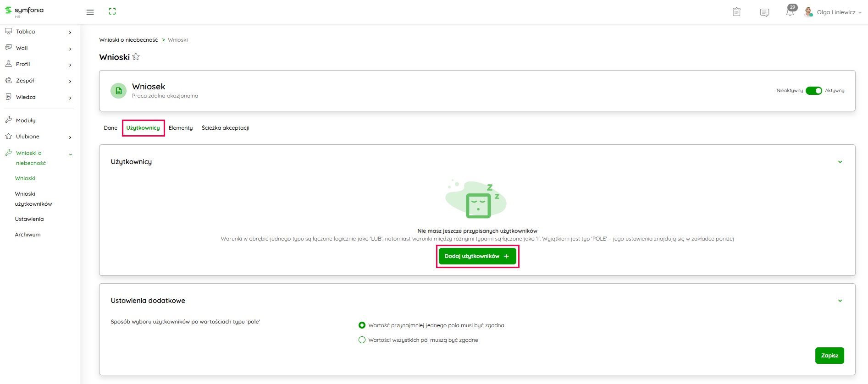Switch to the Elementy tab
Screen dimensions: 868x384
tap(181, 128)
